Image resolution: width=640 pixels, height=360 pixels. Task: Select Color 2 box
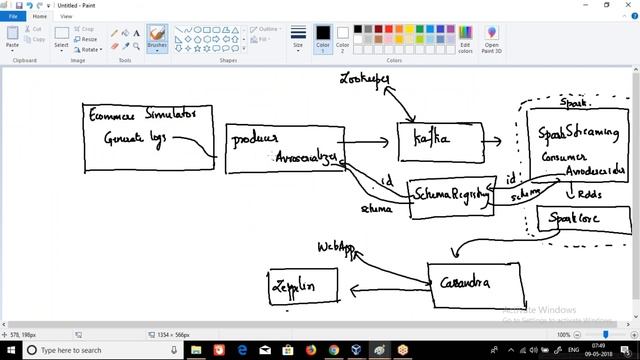point(342,39)
